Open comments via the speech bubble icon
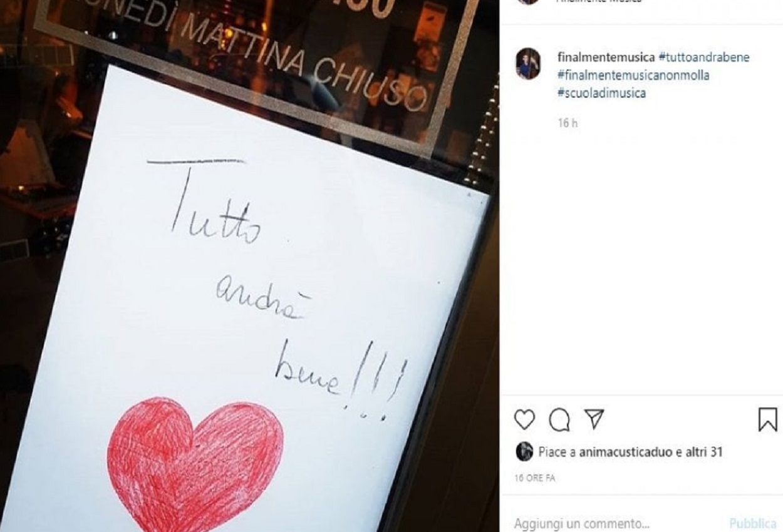783x532 pixels. (x=559, y=421)
